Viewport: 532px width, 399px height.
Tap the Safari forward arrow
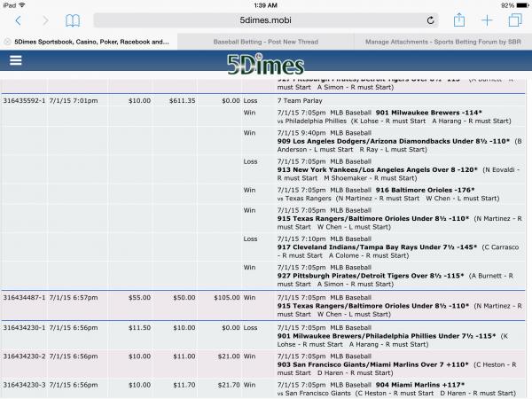coord(45,20)
